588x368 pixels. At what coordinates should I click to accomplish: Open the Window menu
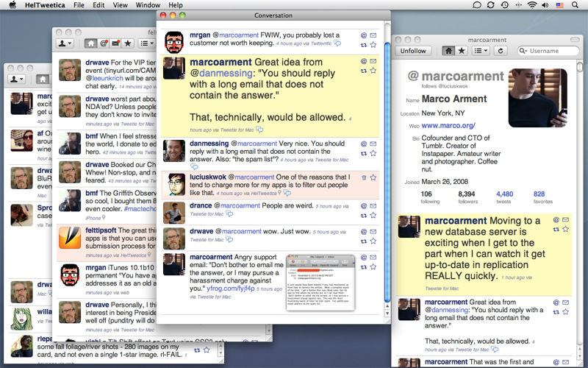click(x=148, y=5)
